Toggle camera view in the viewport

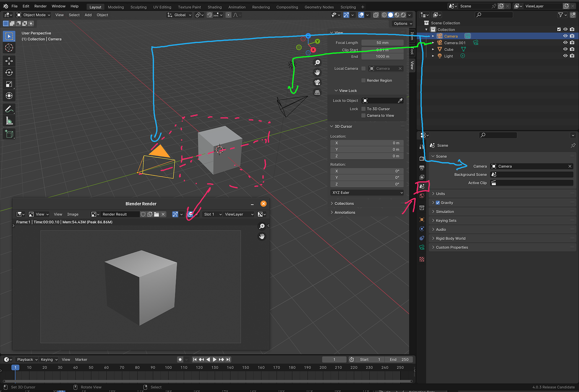point(317,82)
